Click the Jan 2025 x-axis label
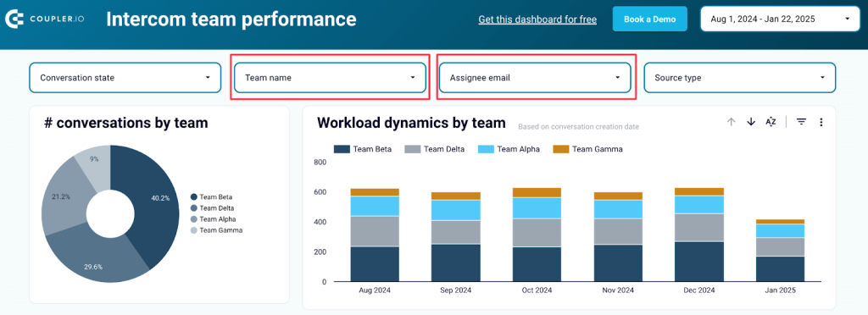The height and width of the screenshot is (315, 868). point(780,290)
